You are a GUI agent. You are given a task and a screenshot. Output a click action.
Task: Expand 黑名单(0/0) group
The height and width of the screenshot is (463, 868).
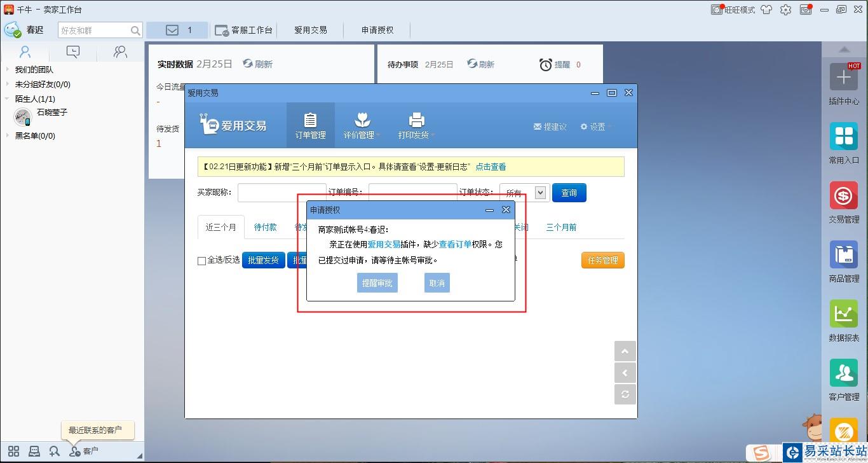point(8,135)
